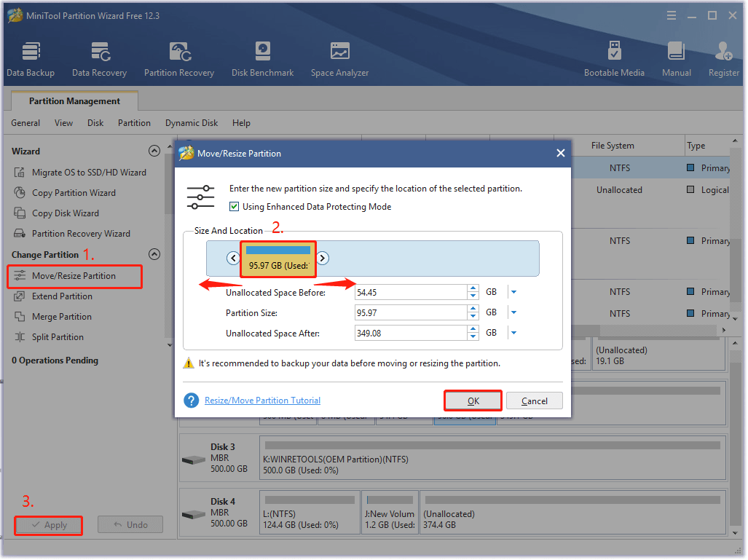Click the Disk 4 drive icon
Image resolution: width=748 pixels, height=560 pixels.
(x=194, y=515)
